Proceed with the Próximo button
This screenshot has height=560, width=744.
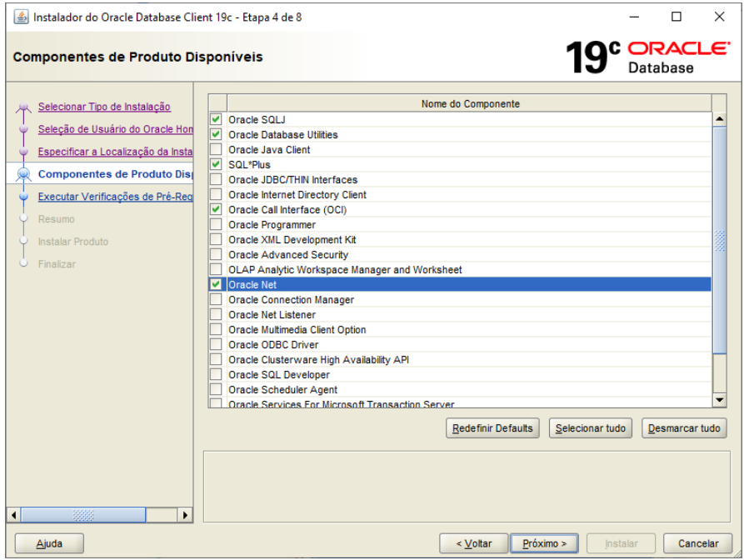544,543
